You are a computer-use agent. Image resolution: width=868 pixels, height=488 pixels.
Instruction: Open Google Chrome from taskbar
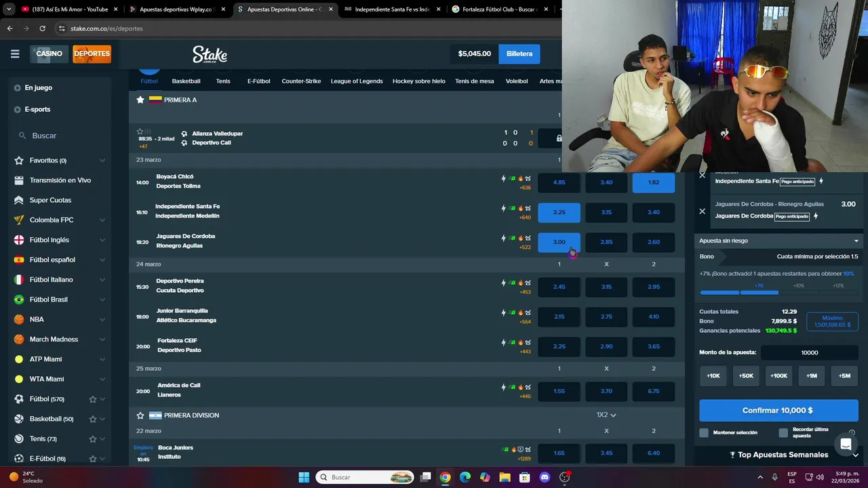[x=445, y=477]
